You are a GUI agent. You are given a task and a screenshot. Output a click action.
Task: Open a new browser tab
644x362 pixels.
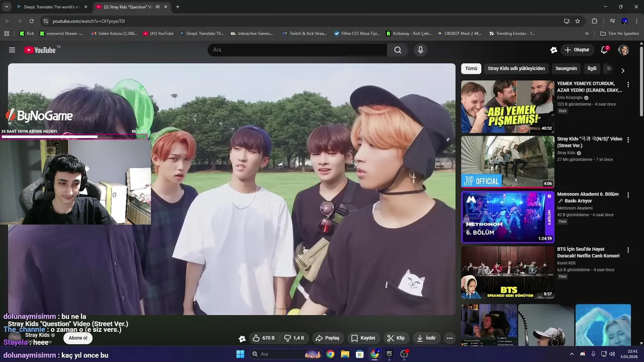coord(178,7)
